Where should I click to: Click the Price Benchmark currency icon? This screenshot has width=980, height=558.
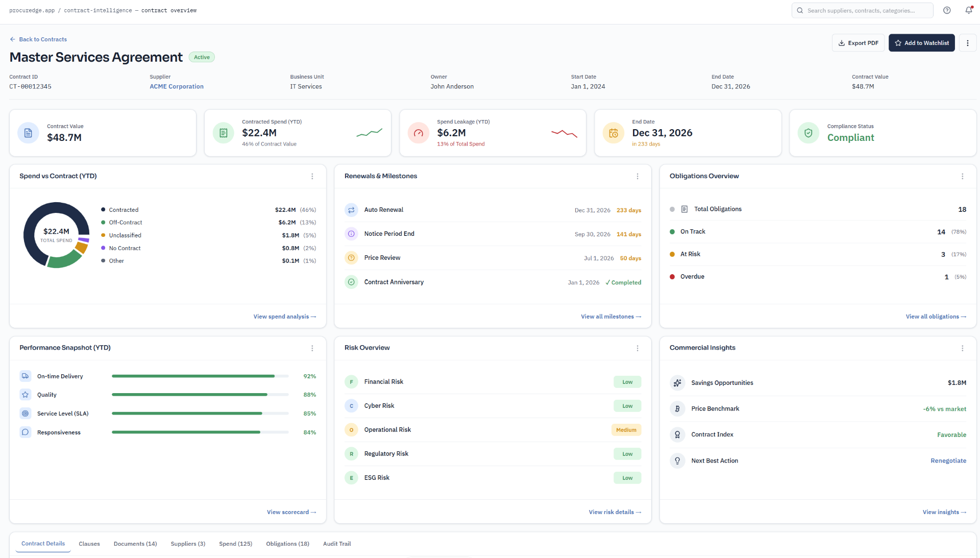pyautogui.click(x=677, y=408)
